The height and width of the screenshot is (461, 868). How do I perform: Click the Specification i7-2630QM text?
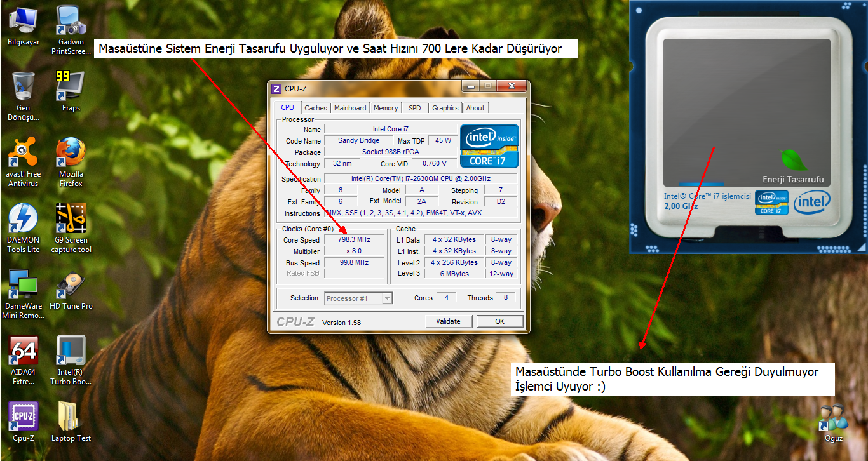(x=421, y=179)
